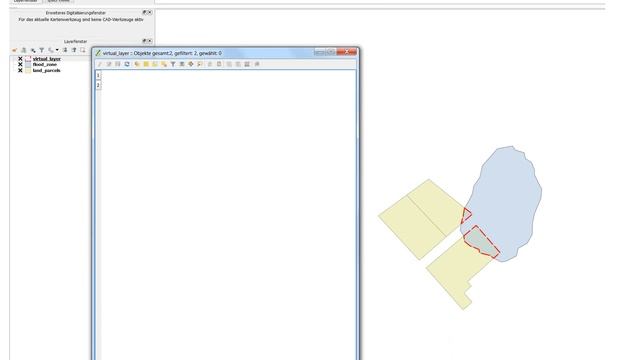The image size is (640, 360).
Task: Move selection to top of table
Action: (182, 64)
